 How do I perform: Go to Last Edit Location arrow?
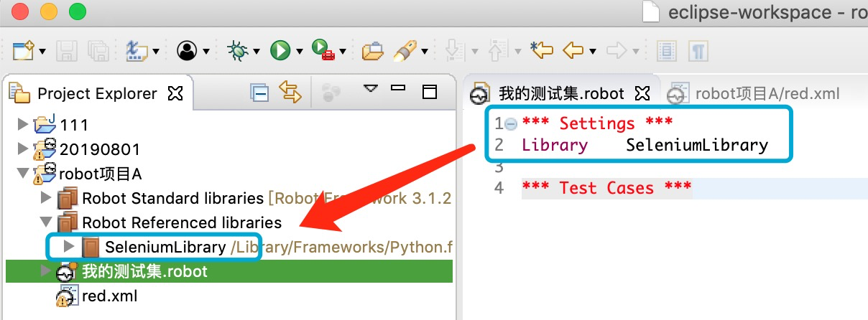tap(542, 50)
